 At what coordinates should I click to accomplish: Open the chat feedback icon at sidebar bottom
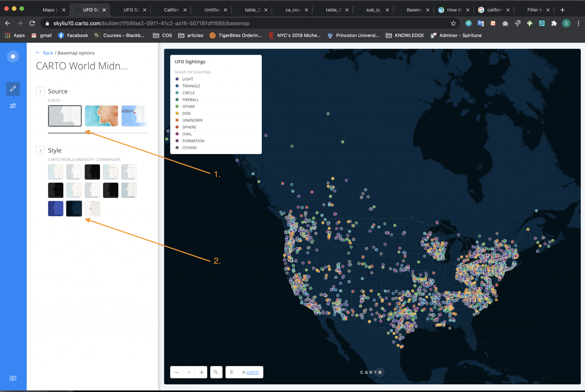[13, 378]
